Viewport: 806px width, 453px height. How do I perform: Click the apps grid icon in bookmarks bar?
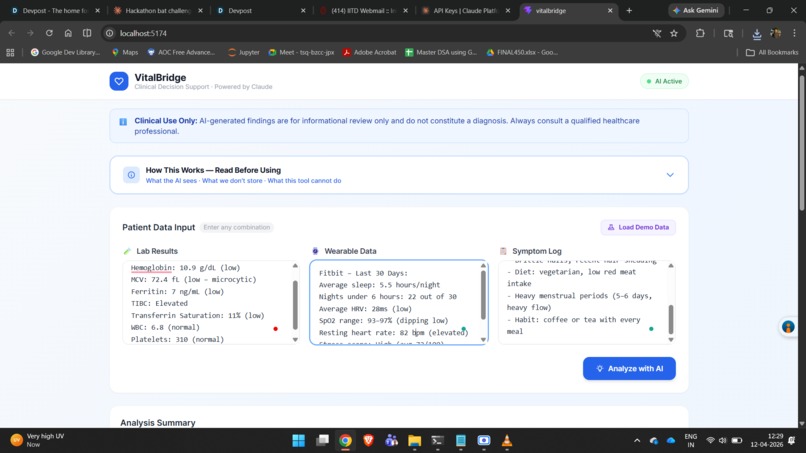tap(10, 52)
